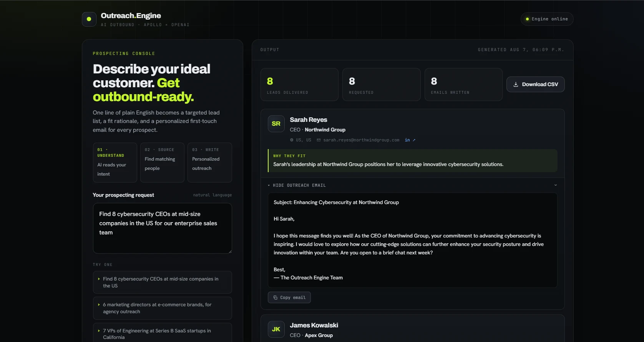Image resolution: width=644 pixels, height=342 pixels.
Task: Click the 'natural language' hint text
Action: (x=212, y=195)
